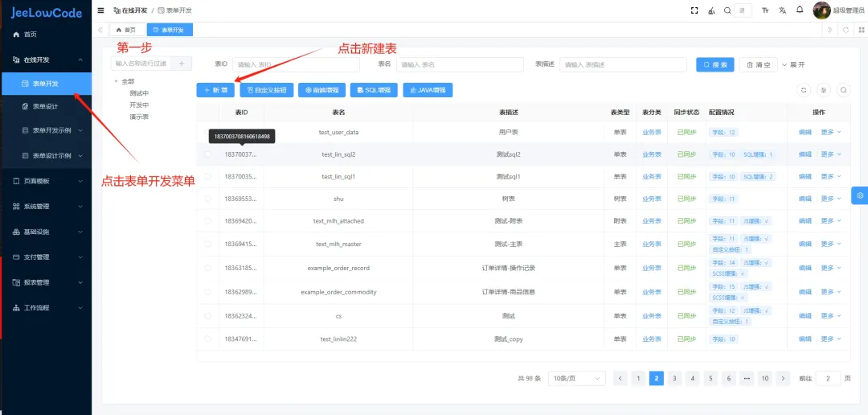Select the 表单开发 tab
The height and width of the screenshot is (415, 868).
point(170,30)
